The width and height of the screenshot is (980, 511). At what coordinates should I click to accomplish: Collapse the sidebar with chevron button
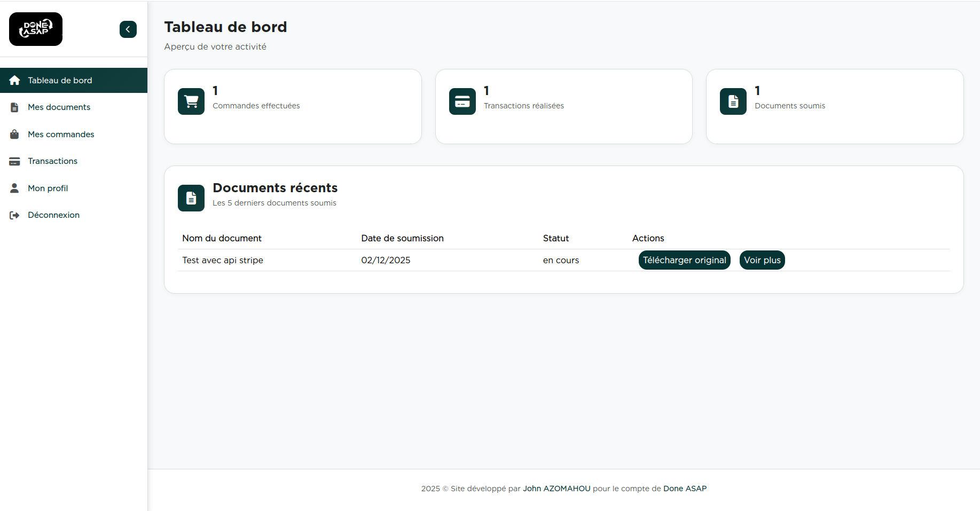[x=128, y=29]
